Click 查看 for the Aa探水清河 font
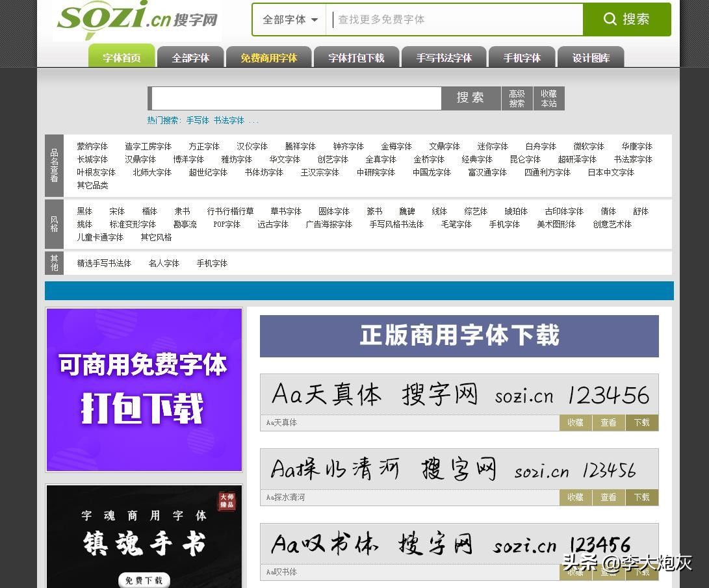 coord(608,497)
